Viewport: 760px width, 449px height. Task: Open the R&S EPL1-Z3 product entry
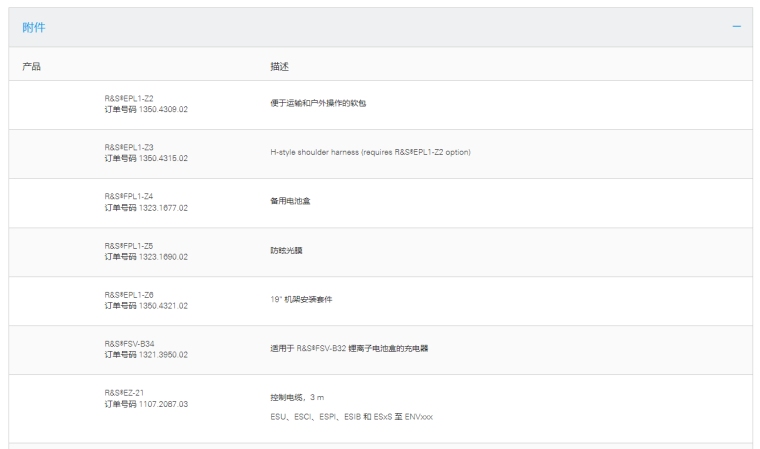(x=129, y=148)
